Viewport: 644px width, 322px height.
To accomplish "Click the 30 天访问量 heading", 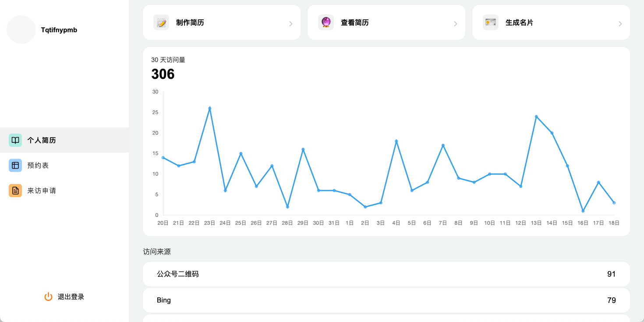I will (x=168, y=60).
